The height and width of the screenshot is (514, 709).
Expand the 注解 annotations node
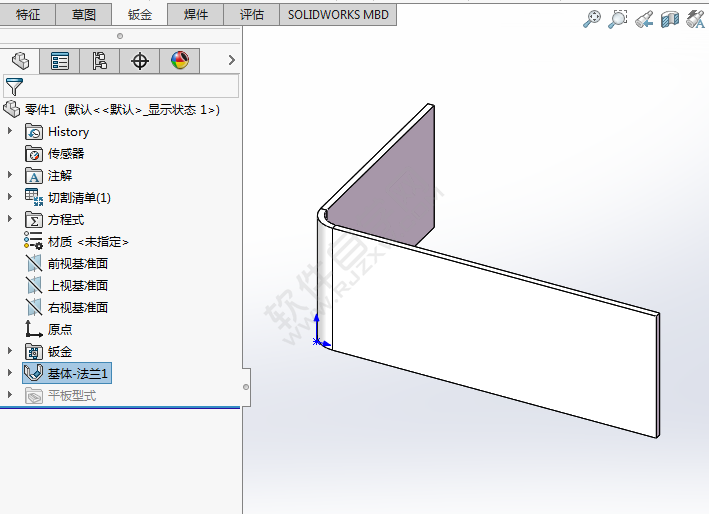tap(10, 174)
